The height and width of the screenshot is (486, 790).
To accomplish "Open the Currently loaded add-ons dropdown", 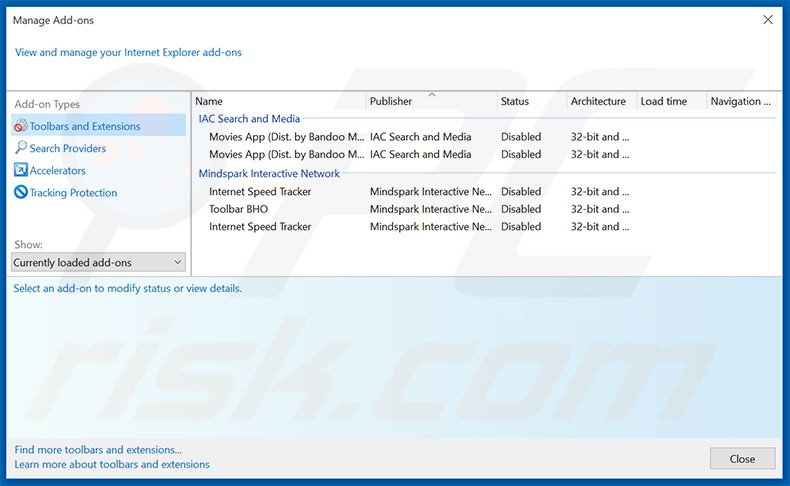I will click(x=98, y=262).
